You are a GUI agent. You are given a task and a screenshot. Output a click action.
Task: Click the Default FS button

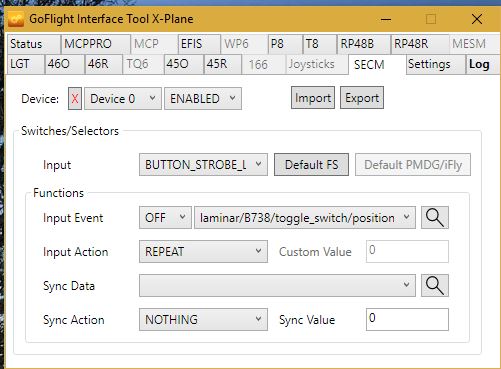coord(311,165)
